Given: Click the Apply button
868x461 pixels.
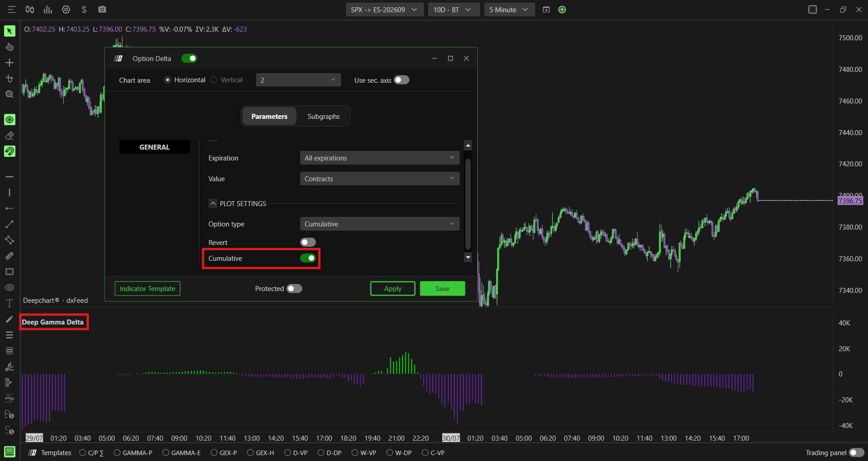Looking at the screenshot, I should click(393, 288).
